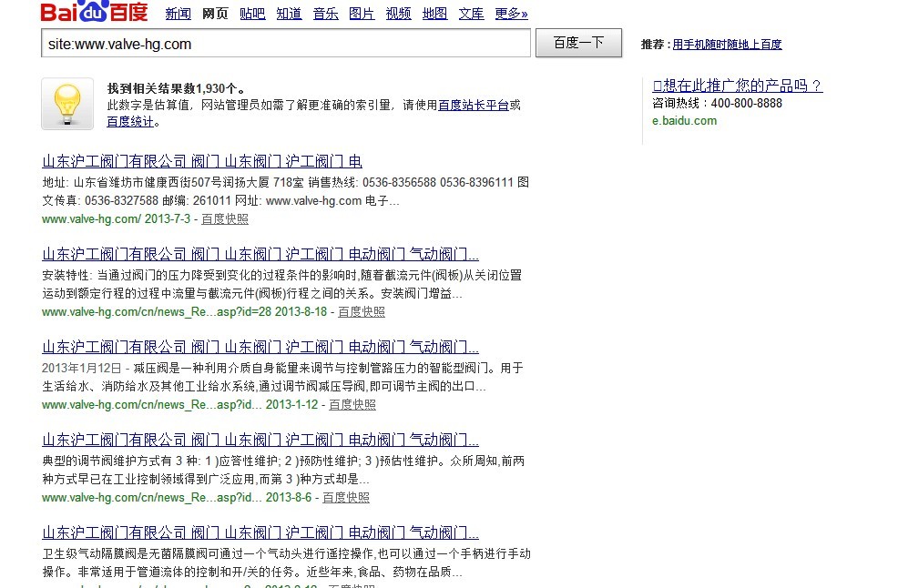Switch to the 图片 images tab
This screenshot has height=588, width=898.
point(362,13)
